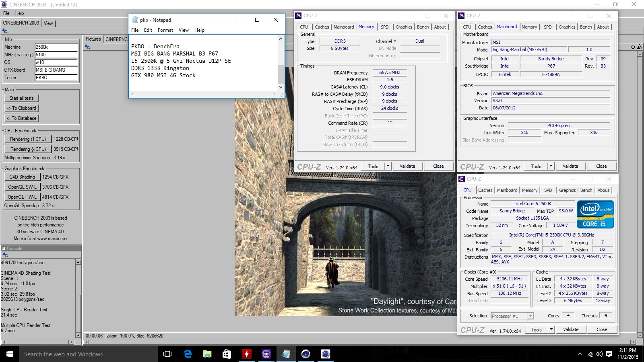Run OpenGL SW-L benchmark

[x=22, y=187]
